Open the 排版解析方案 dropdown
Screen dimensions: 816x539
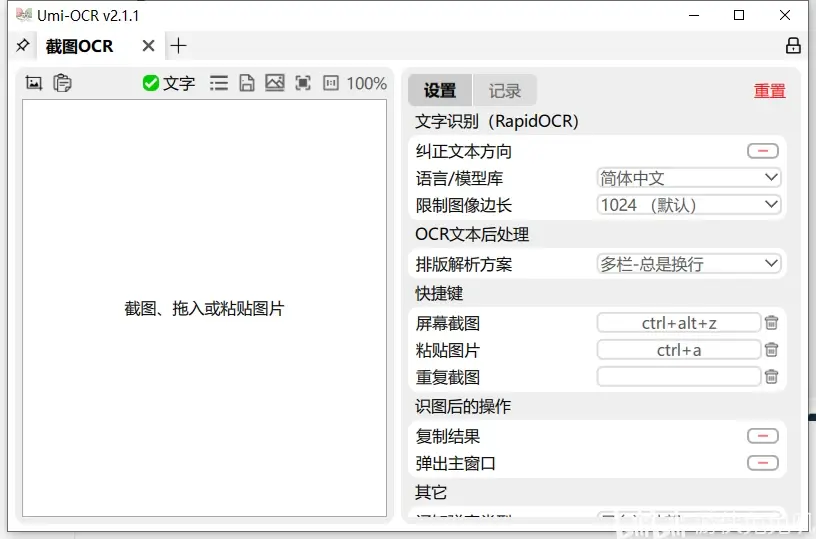(688, 264)
